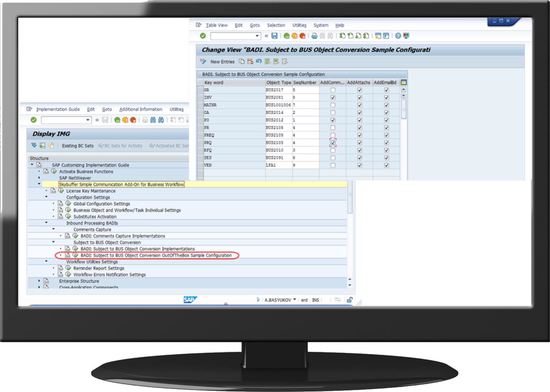Collapse Skybuffer Simple Communication Add-On node
This screenshot has height=392, width=550.
[39, 184]
